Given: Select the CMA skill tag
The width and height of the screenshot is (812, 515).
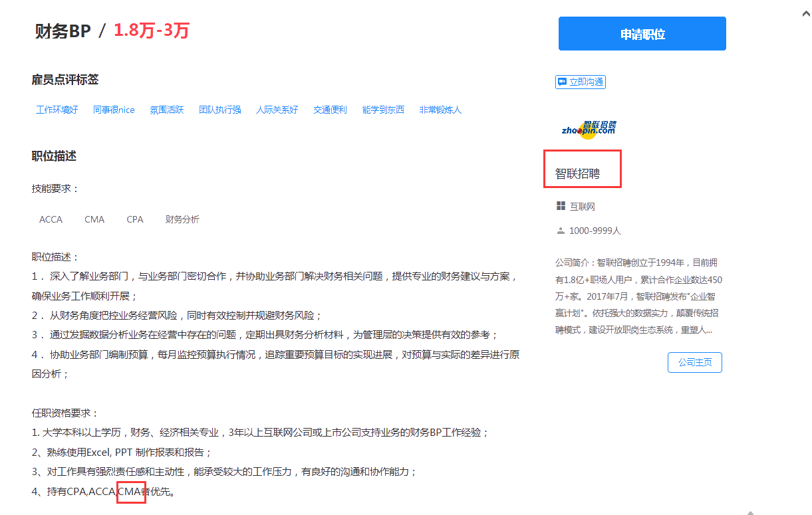Looking at the screenshot, I should click(x=94, y=219).
